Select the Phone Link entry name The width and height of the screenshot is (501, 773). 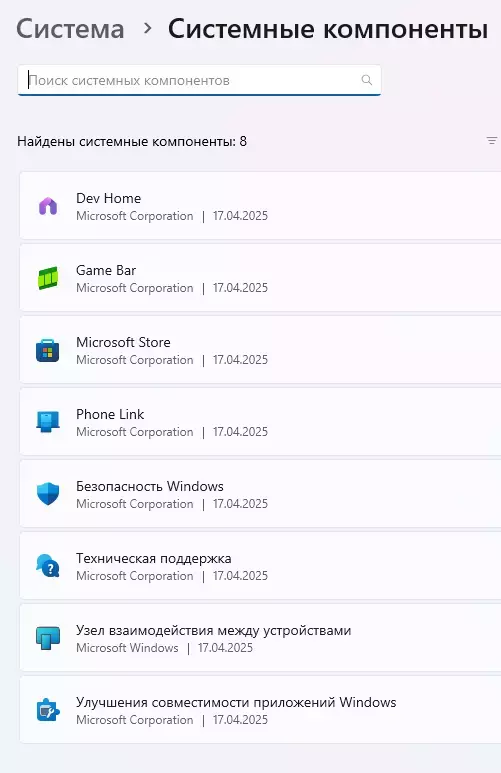tap(110, 414)
